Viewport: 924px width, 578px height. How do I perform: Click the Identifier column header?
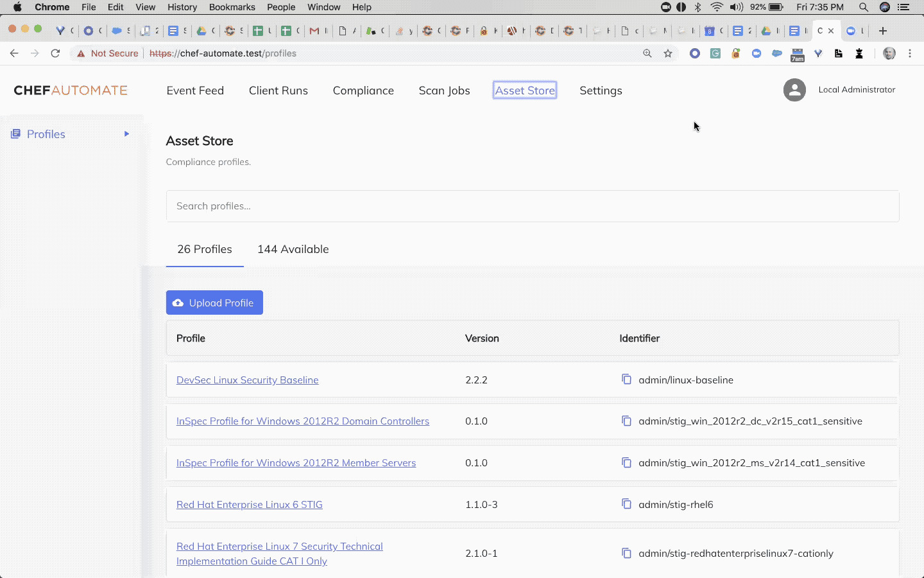coord(639,338)
